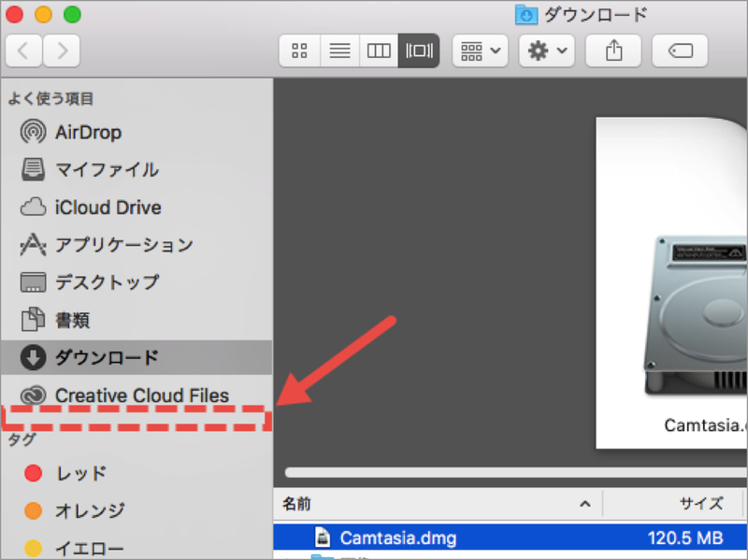
Task: Click the Edit Tags toolbar button
Action: click(x=680, y=50)
